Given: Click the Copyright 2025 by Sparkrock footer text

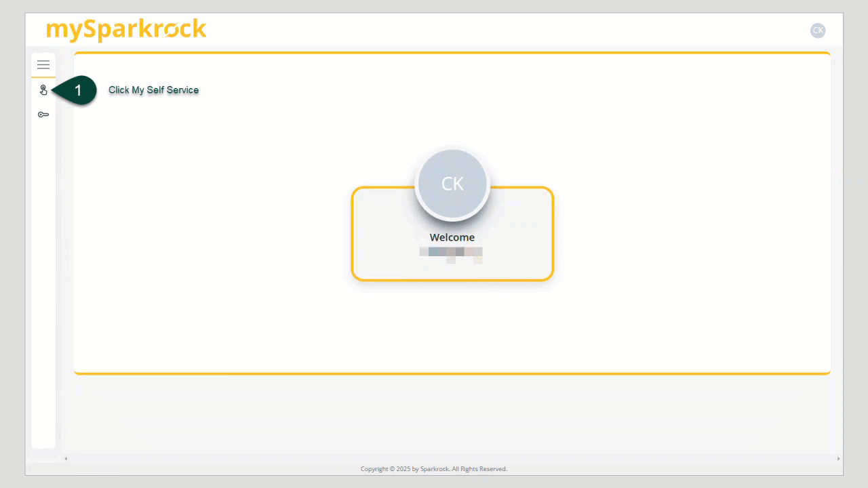Looking at the screenshot, I should pos(434,469).
